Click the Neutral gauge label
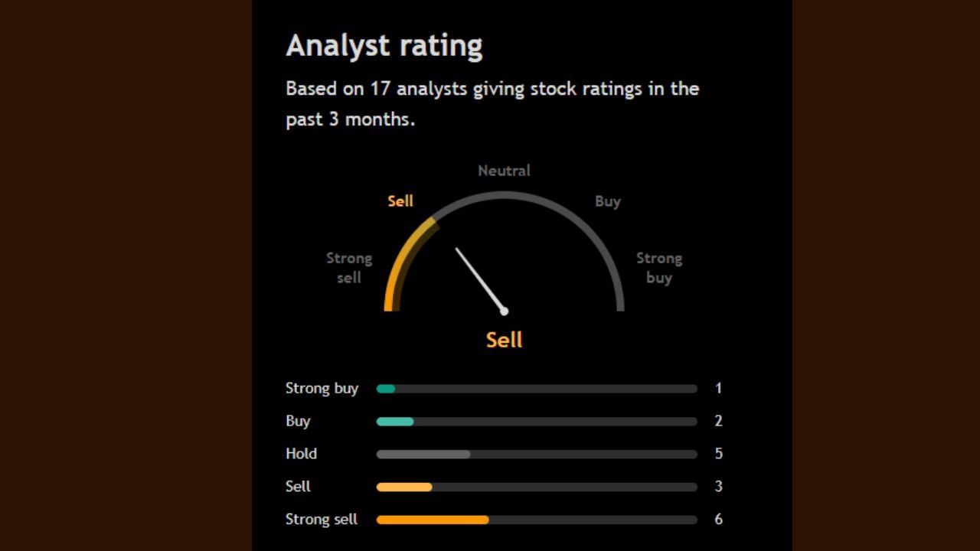This screenshot has width=980, height=551. point(504,171)
